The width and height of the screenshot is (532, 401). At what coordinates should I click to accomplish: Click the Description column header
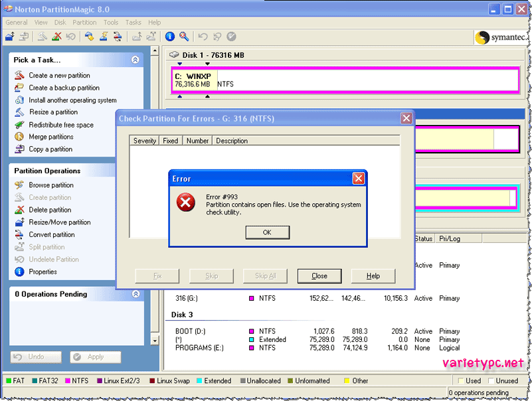point(306,141)
